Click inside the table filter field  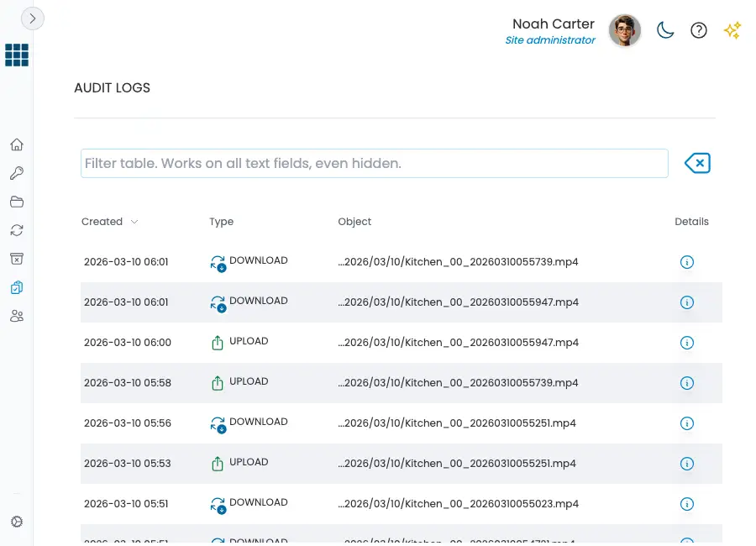coord(375,163)
